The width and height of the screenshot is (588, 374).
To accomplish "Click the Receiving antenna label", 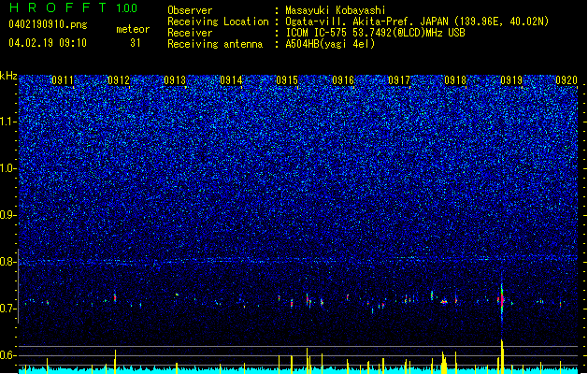I will [x=215, y=44].
